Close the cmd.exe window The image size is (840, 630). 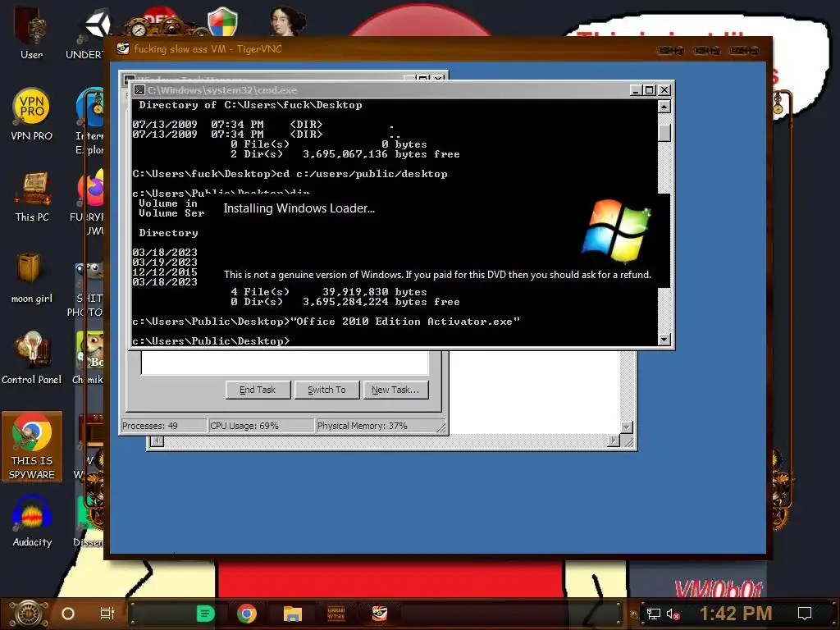[x=664, y=90]
